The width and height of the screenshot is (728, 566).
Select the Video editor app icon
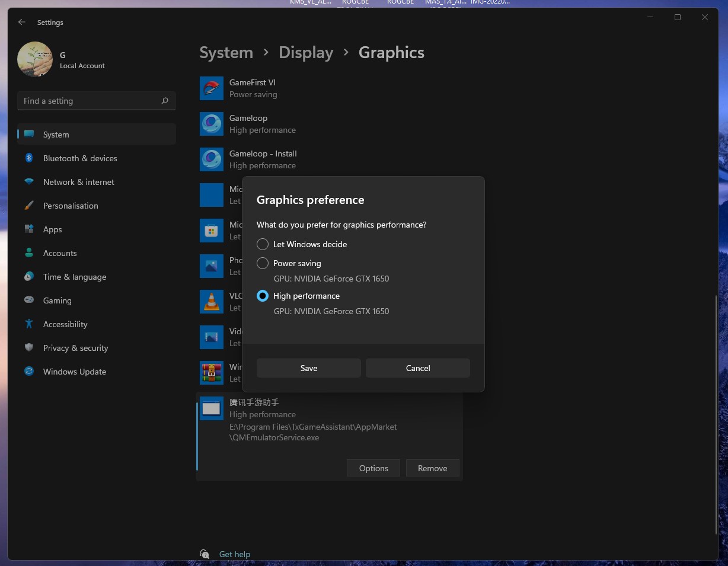pyautogui.click(x=212, y=337)
